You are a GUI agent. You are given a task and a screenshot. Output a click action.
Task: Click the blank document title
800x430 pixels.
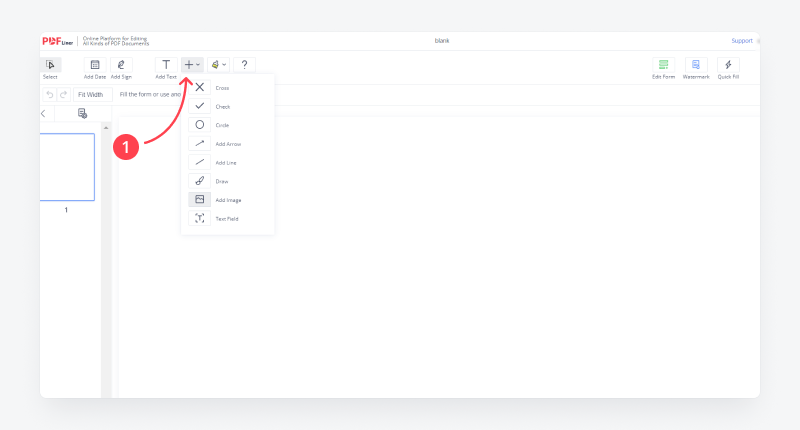442,41
